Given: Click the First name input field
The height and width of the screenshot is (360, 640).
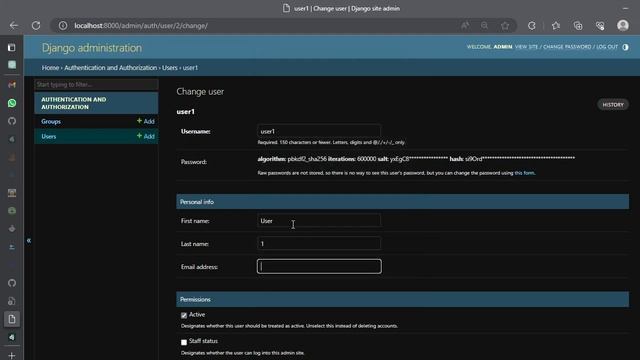Looking at the screenshot, I should [x=319, y=220].
